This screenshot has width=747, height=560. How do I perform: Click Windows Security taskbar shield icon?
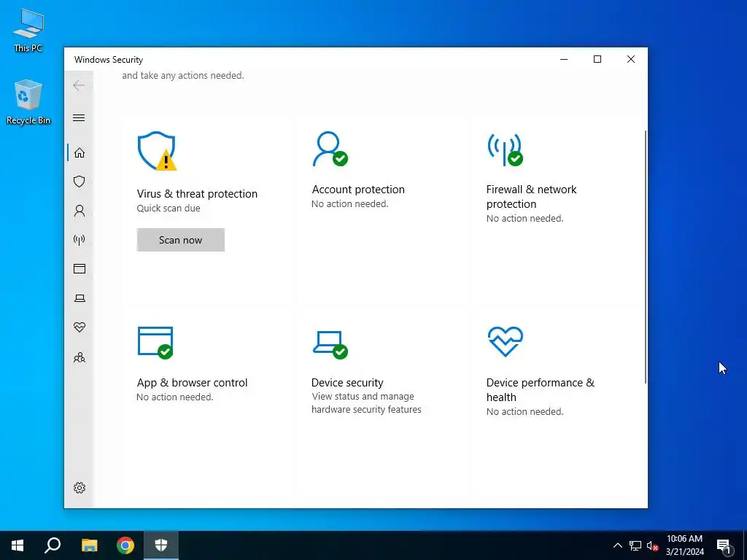click(161, 545)
